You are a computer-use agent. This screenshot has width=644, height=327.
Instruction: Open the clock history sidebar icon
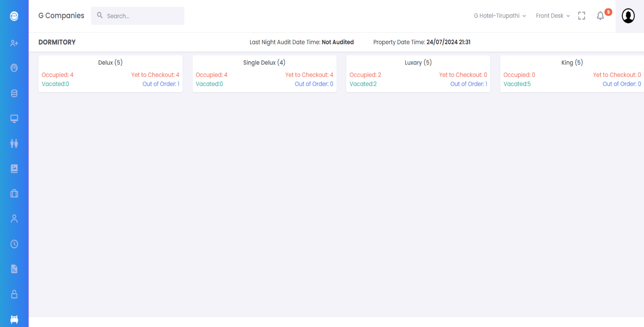[x=14, y=244]
